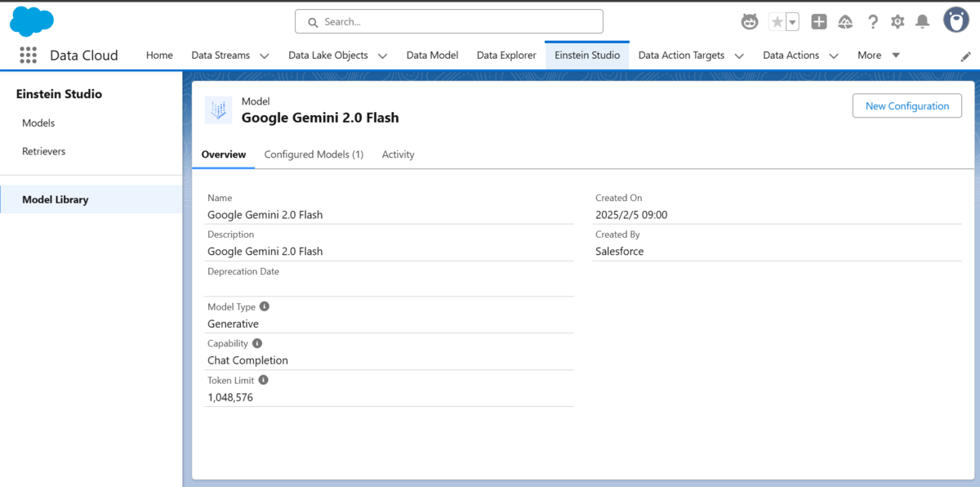This screenshot has height=487, width=980.
Task: Open the Help question mark icon
Action: 873,22
